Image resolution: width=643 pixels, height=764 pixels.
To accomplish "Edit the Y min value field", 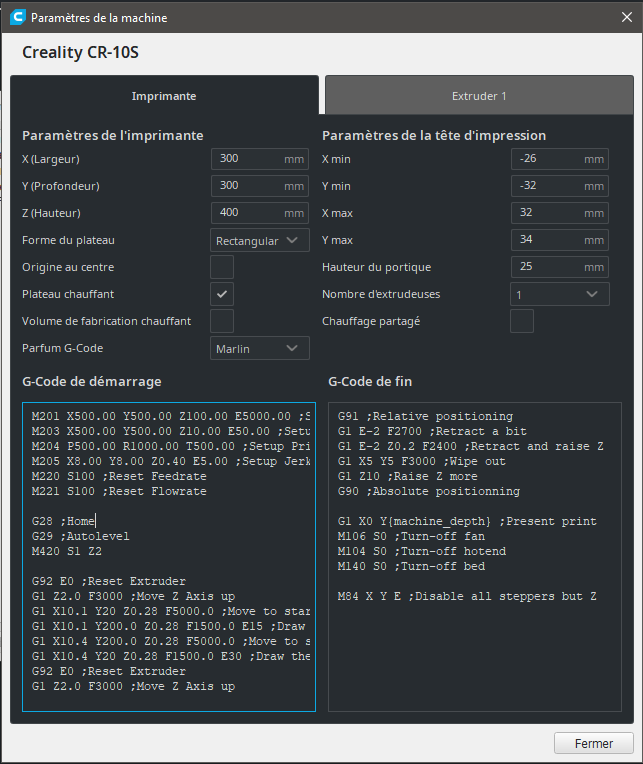I will (560, 186).
